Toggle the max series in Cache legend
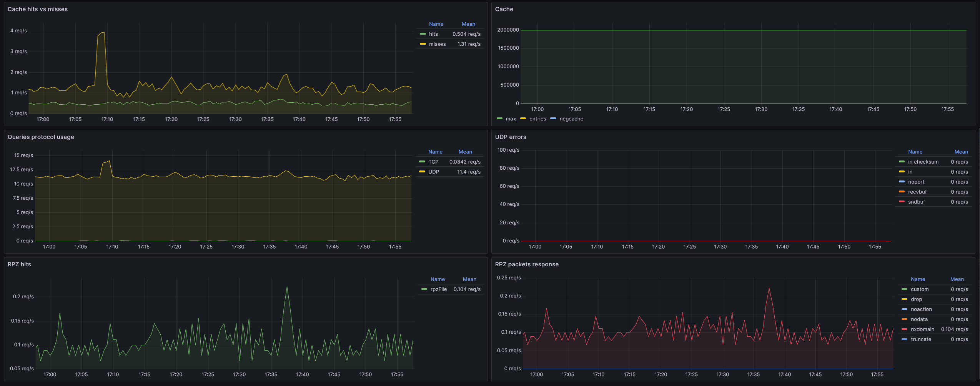The image size is (980, 386). [x=511, y=119]
